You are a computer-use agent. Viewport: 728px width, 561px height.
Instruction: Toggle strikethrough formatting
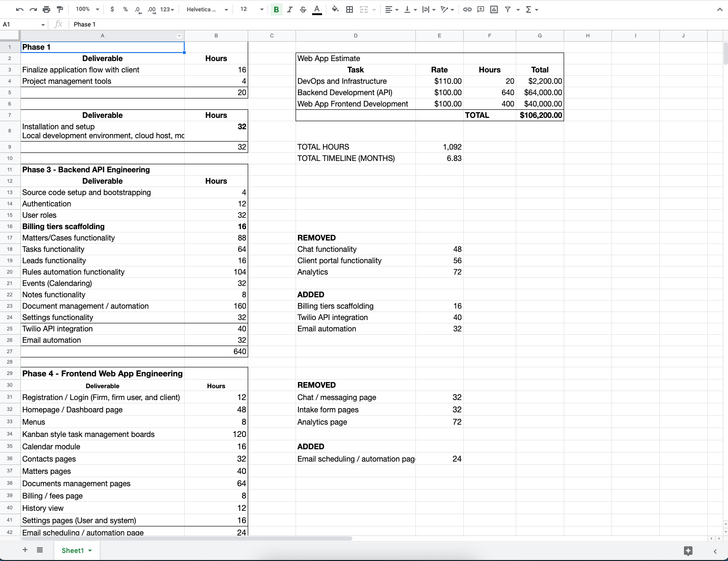[303, 9]
